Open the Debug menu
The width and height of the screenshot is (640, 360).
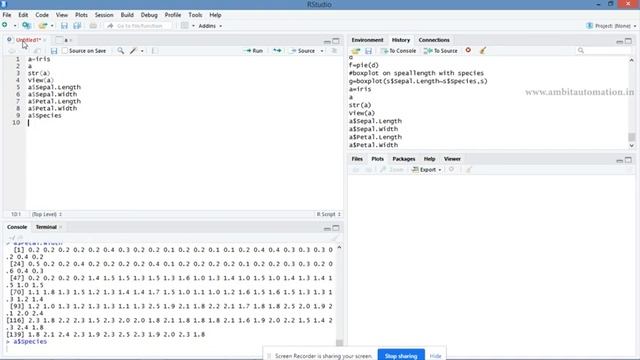point(149,15)
